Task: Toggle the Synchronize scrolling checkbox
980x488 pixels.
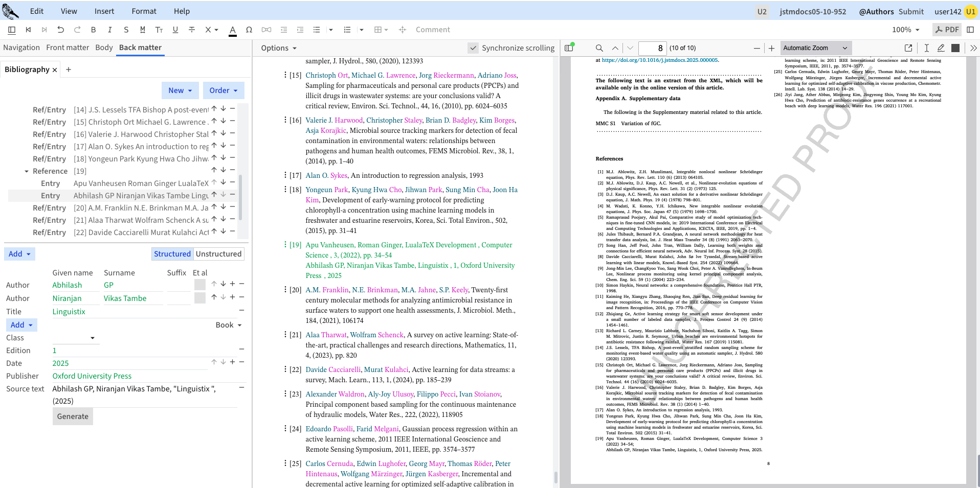Action: [473, 48]
